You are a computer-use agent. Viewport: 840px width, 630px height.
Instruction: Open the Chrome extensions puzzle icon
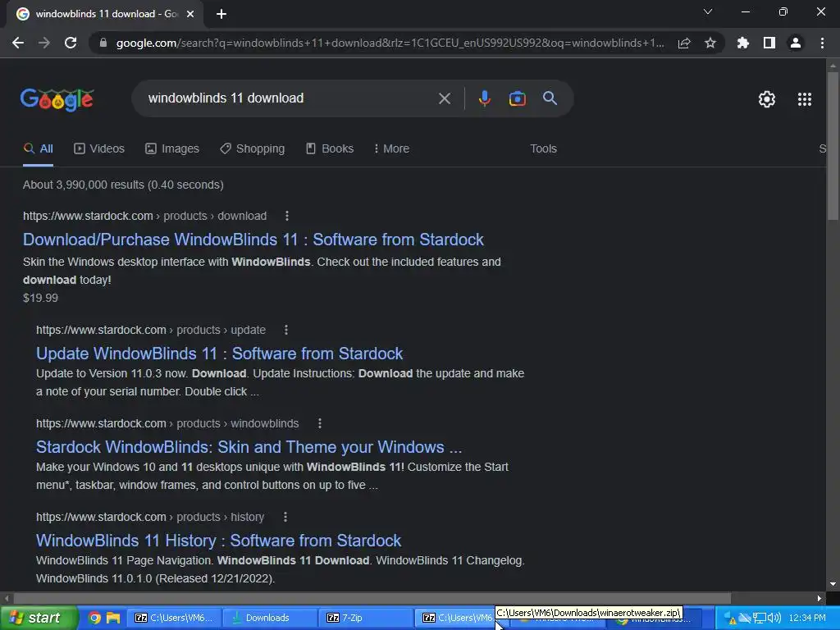point(743,43)
